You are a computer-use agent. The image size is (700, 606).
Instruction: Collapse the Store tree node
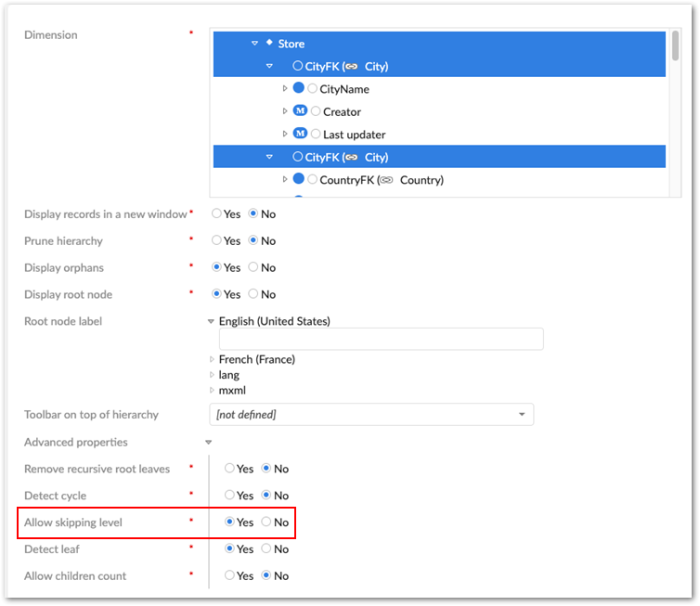pos(254,44)
